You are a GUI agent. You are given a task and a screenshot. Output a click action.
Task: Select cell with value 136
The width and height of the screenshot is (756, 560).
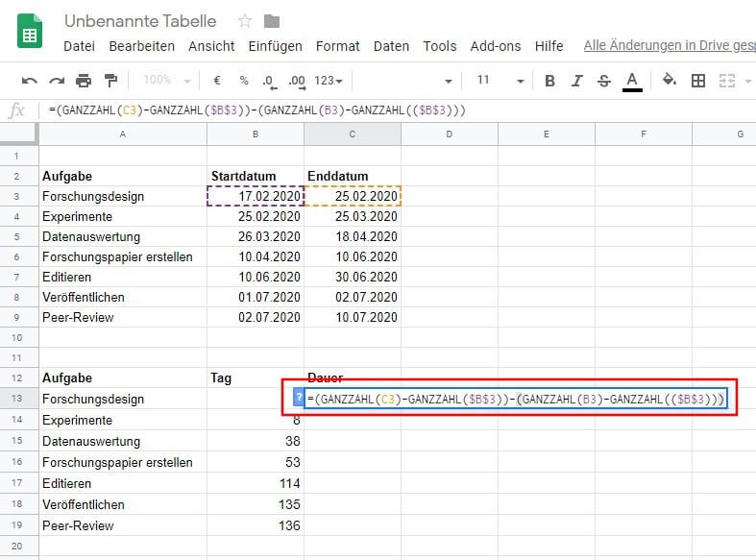[256, 525]
